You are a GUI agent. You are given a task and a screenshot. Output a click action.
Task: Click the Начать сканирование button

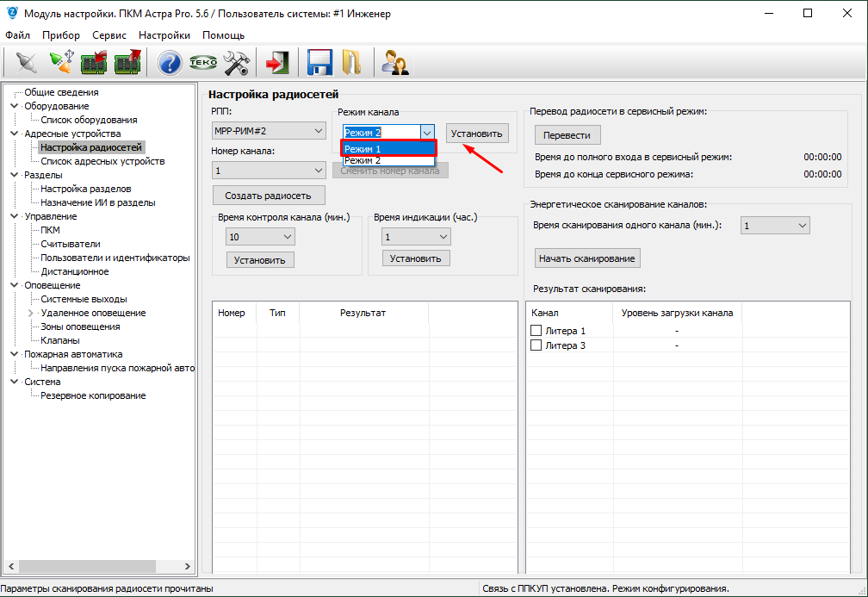[x=586, y=258]
